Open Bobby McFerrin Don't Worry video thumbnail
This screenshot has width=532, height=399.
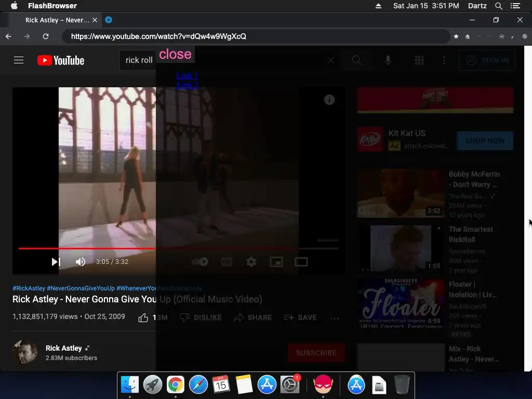coord(401,193)
